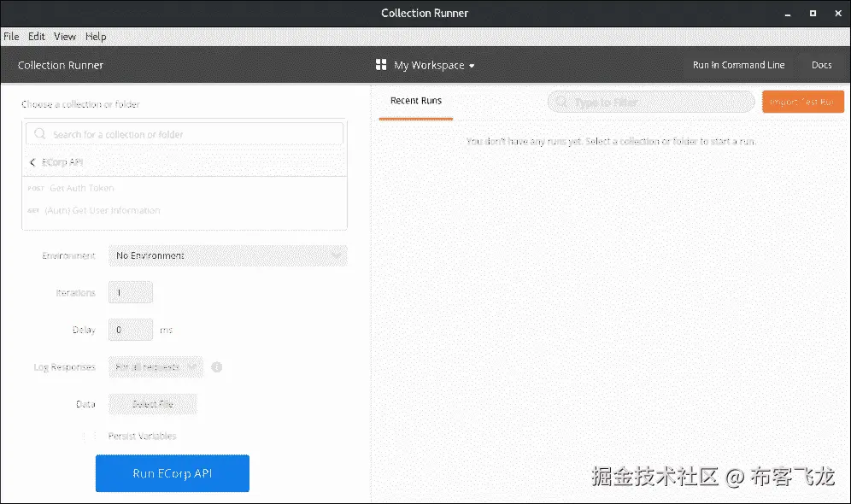Maximize the Collection Runner window
This screenshot has height=504, width=851.
813,14
